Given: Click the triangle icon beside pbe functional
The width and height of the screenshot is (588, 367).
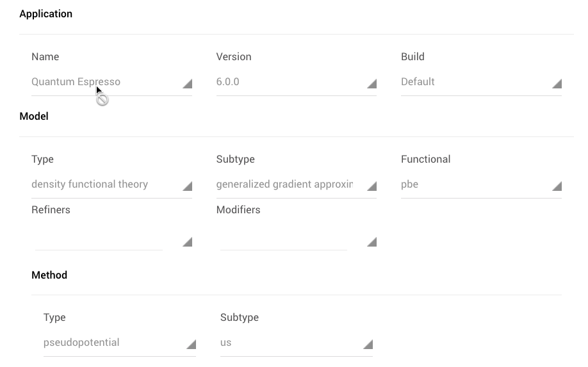Looking at the screenshot, I should [x=557, y=186].
